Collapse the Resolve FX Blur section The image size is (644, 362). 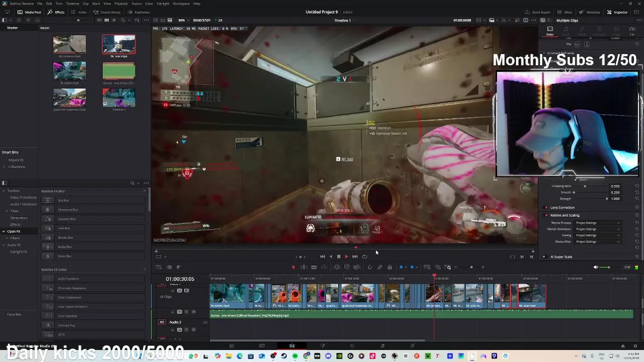144,191
